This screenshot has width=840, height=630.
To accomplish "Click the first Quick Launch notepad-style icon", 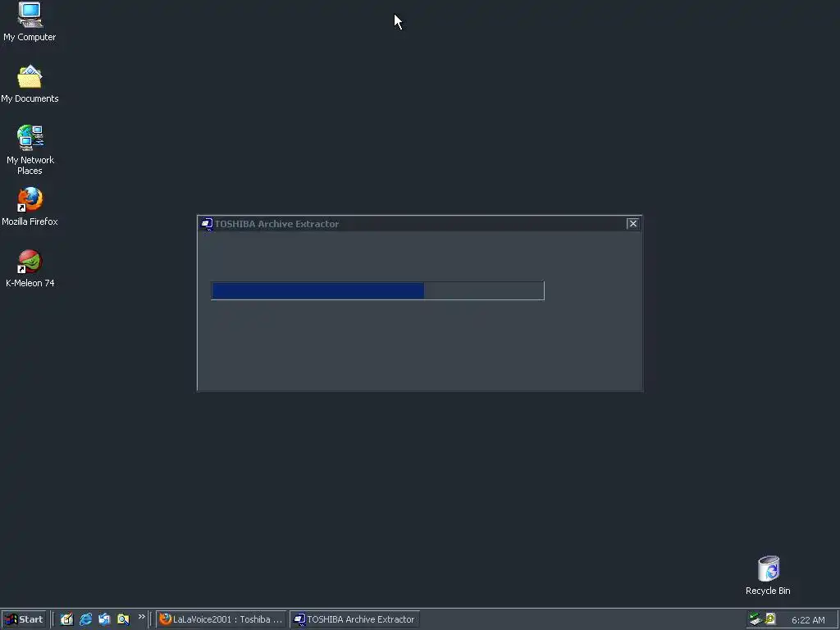I will [x=66, y=619].
